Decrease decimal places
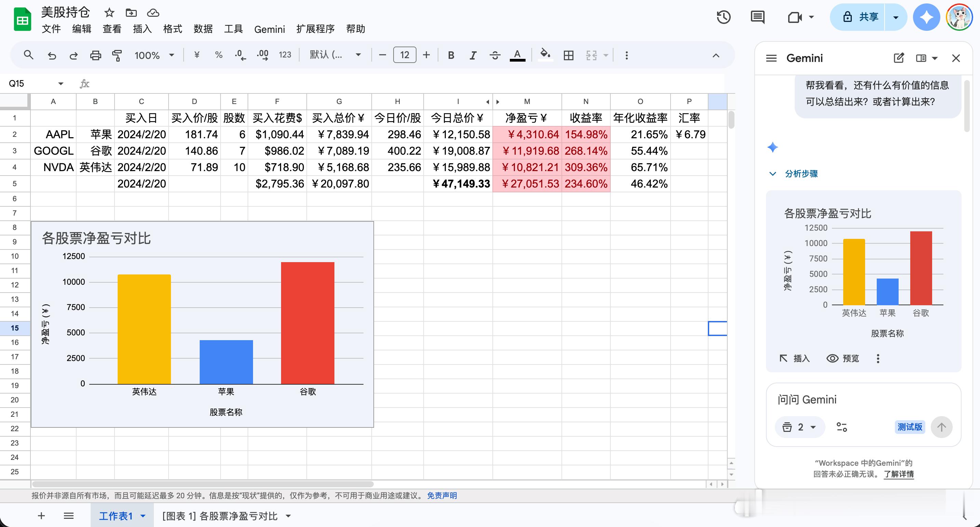Image resolution: width=980 pixels, height=527 pixels. (x=240, y=55)
